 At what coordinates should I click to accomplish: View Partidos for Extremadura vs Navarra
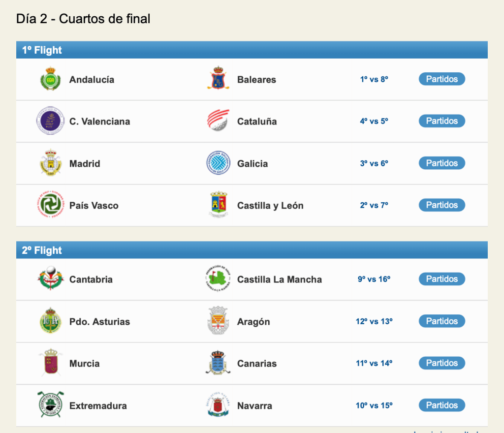point(441,405)
